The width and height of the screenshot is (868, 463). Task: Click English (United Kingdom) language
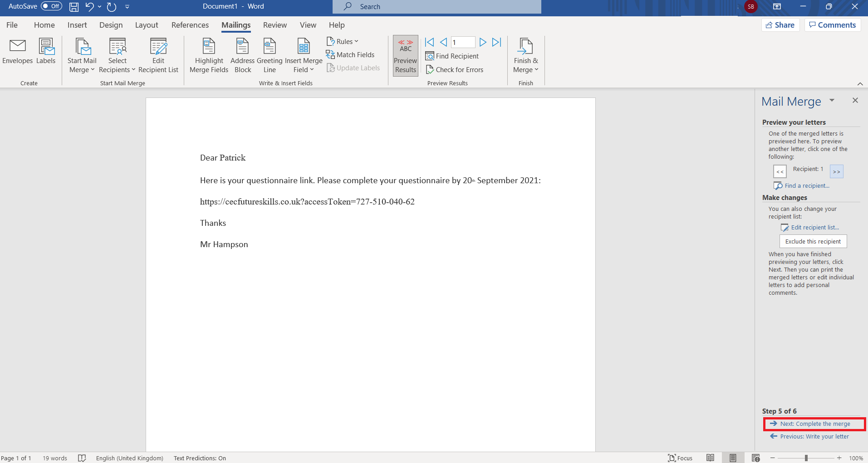[x=129, y=458]
